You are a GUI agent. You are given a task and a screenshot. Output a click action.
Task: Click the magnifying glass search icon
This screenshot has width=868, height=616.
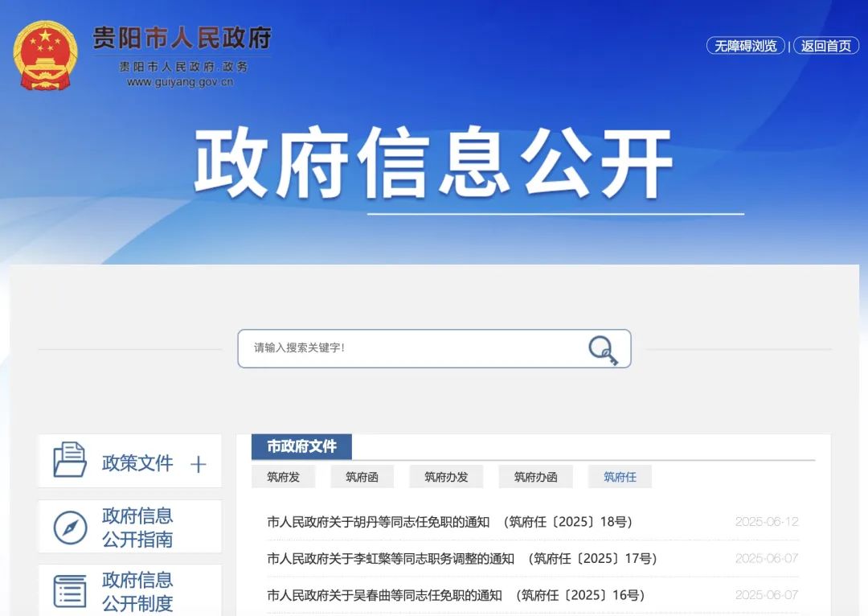tap(602, 350)
